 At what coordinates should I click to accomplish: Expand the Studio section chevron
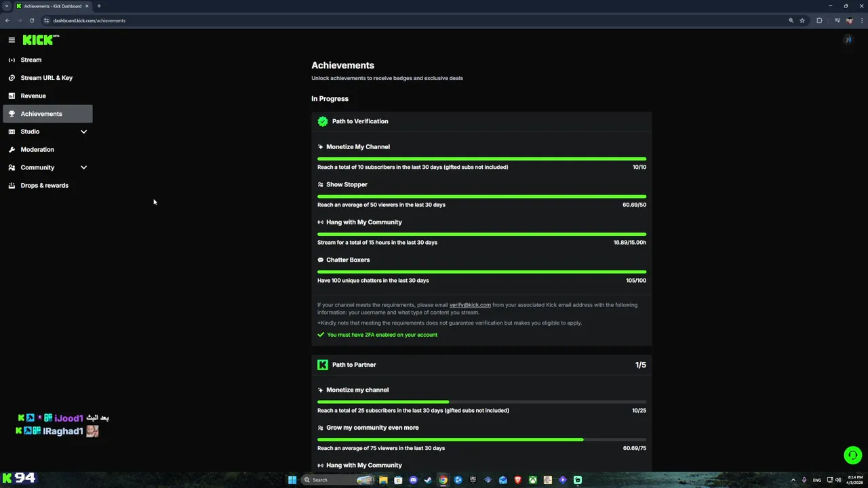[x=84, y=131]
